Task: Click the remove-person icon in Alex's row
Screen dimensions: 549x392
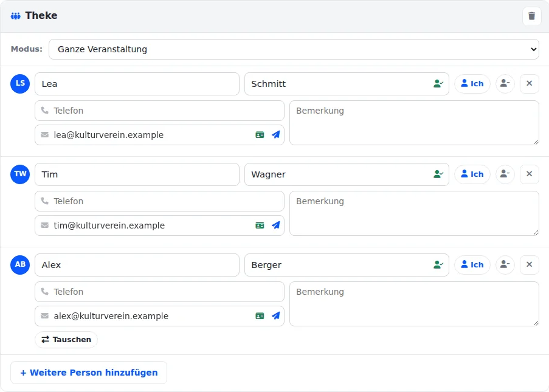Action: [505, 265]
